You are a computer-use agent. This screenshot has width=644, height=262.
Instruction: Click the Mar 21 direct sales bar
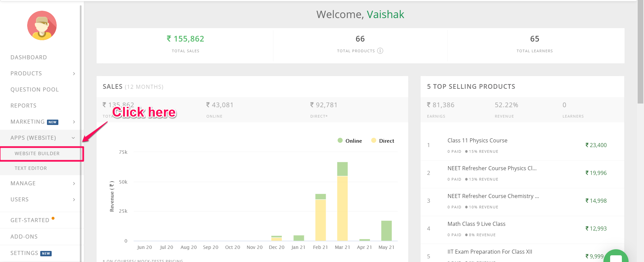pos(342,208)
